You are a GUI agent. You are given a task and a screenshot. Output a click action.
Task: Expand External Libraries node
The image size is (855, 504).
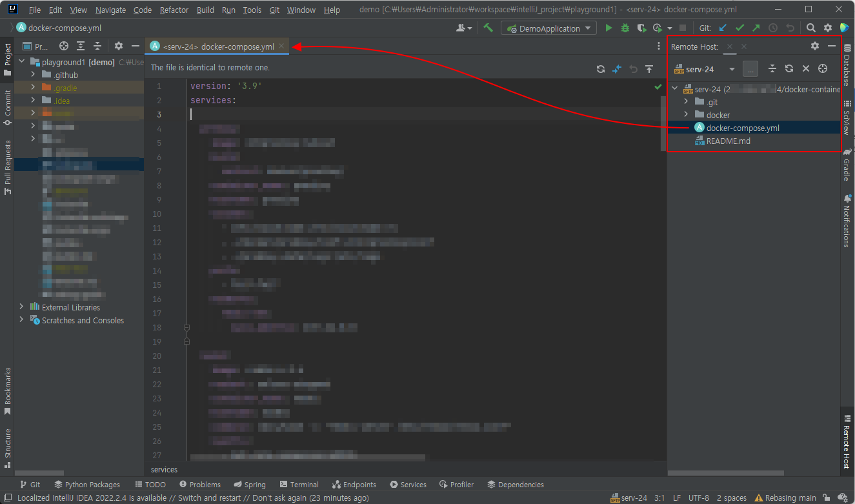point(21,307)
